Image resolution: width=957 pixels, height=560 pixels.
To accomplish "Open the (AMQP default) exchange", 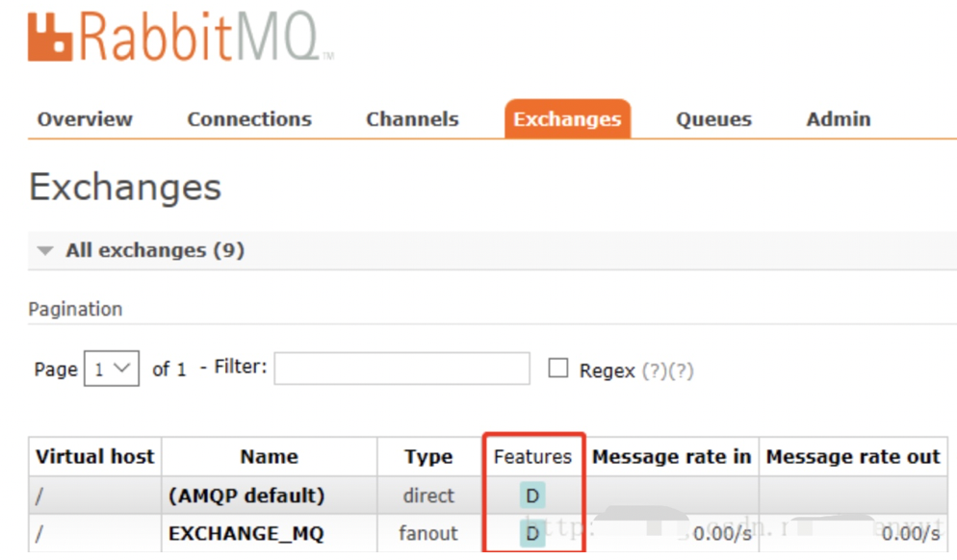I will tap(246, 496).
